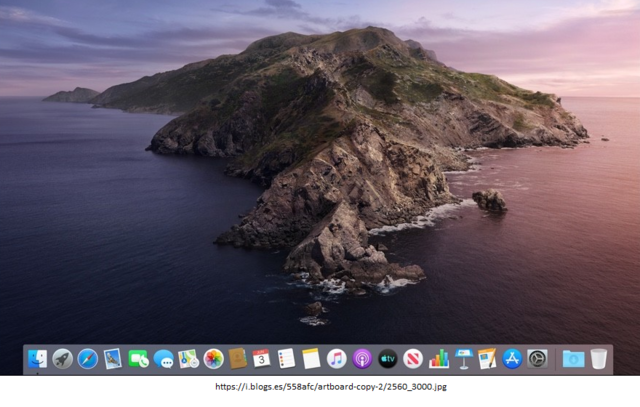Open the Safari compass icon
640x407 pixels.
pos(87,359)
